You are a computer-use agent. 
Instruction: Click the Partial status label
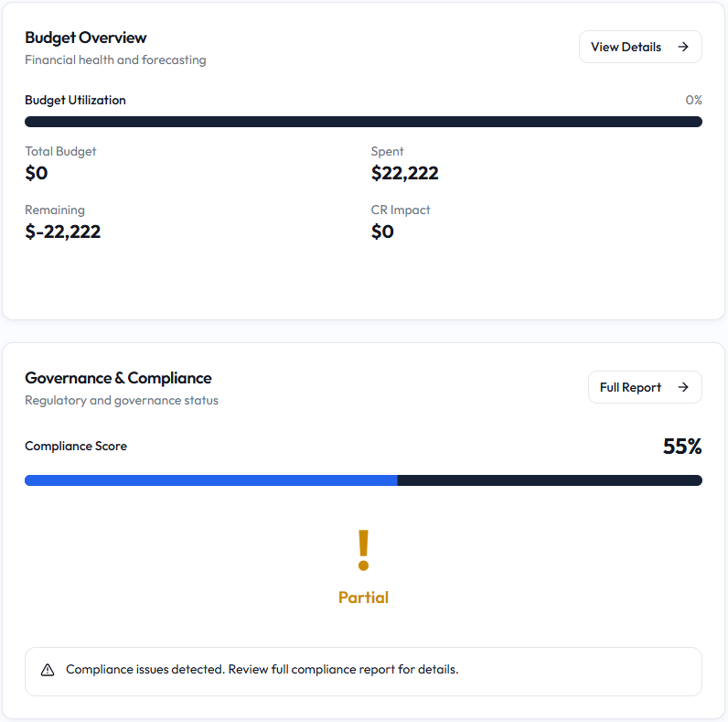tap(363, 598)
